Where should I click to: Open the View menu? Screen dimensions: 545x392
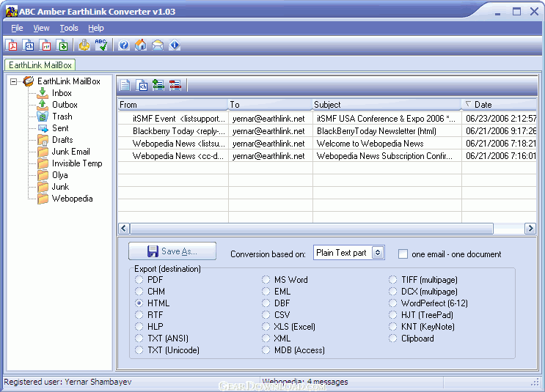point(41,28)
